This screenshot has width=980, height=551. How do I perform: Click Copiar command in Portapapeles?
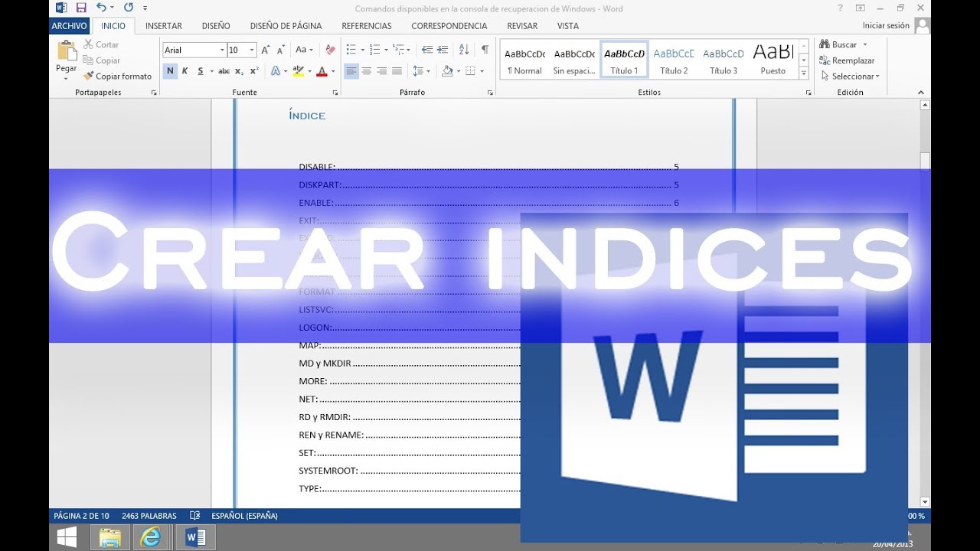(x=102, y=60)
